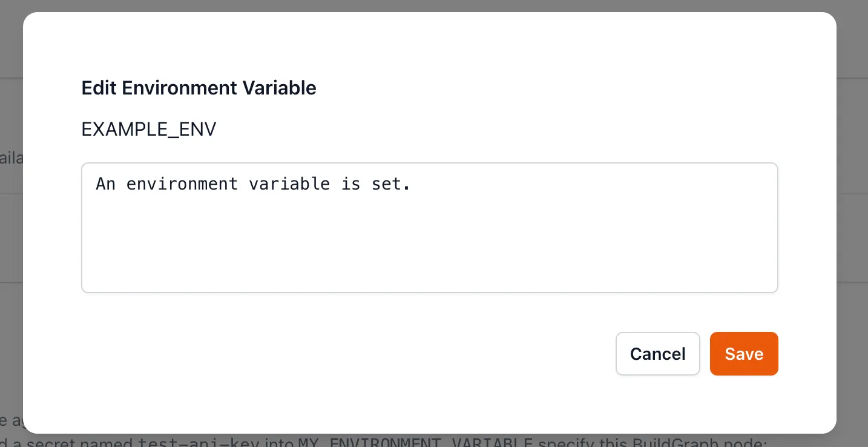Image resolution: width=868 pixels, height=447 pixels.
Task: Click the word "An" starting the value text
Action: click(105, 184)
